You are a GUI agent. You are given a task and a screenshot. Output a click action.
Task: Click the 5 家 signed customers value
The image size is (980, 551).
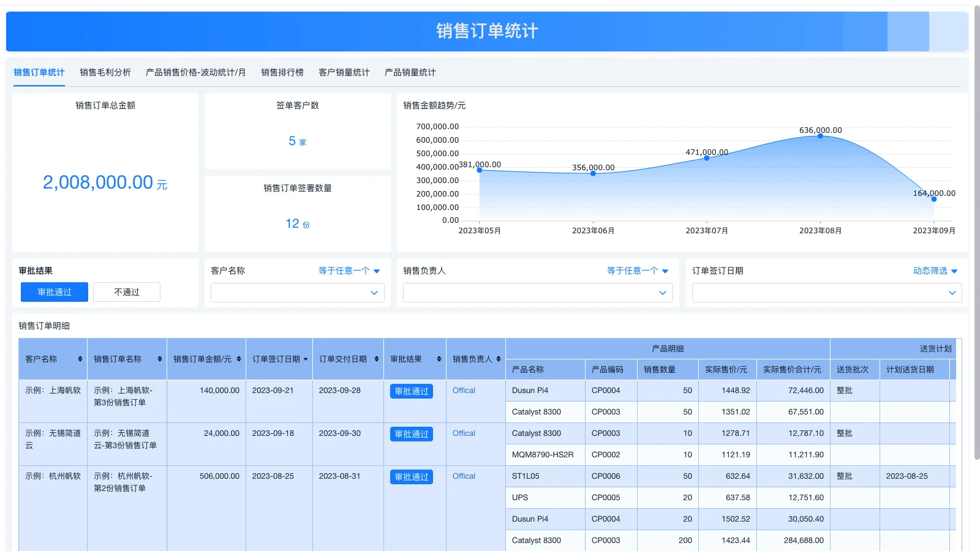(298, 141)
